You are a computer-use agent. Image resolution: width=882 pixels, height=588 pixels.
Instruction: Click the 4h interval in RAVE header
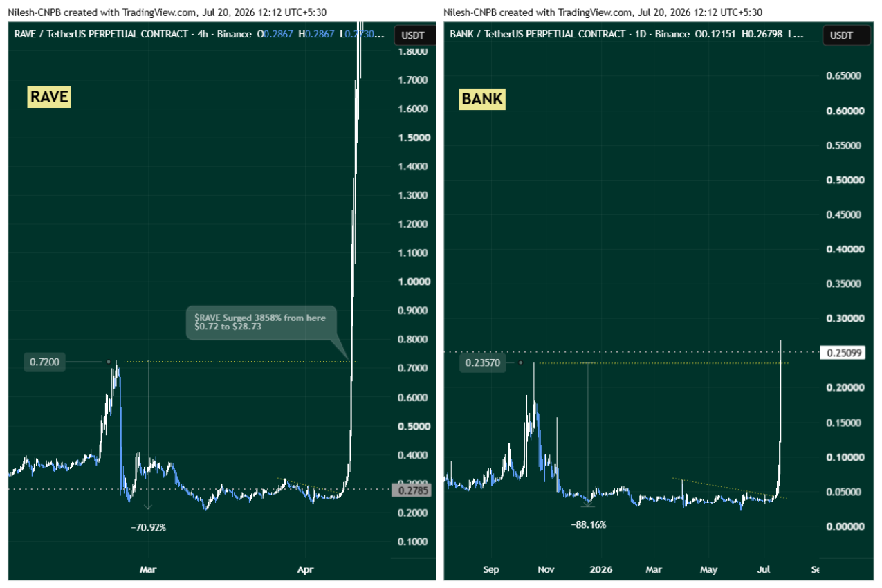(x=203, y=34)
